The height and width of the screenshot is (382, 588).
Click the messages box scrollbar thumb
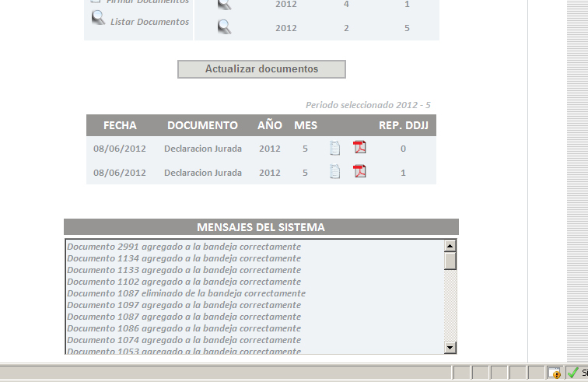tap(450, 261)
